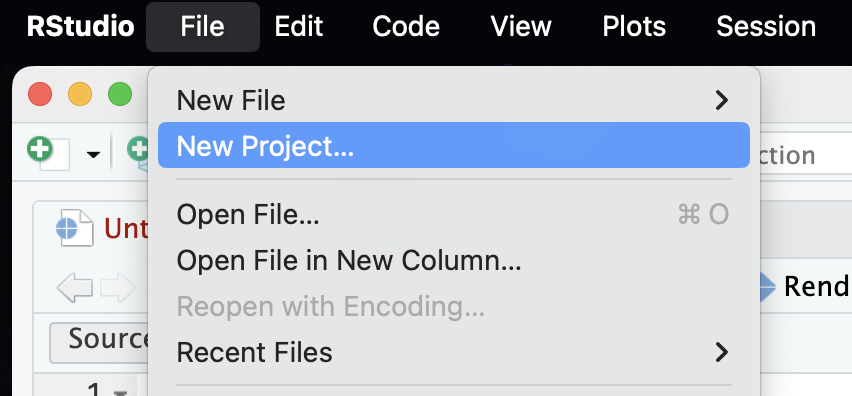Click the New File toolbar icon
The height and width of the screenshot is (396, 852).
(x=48, y=153)
